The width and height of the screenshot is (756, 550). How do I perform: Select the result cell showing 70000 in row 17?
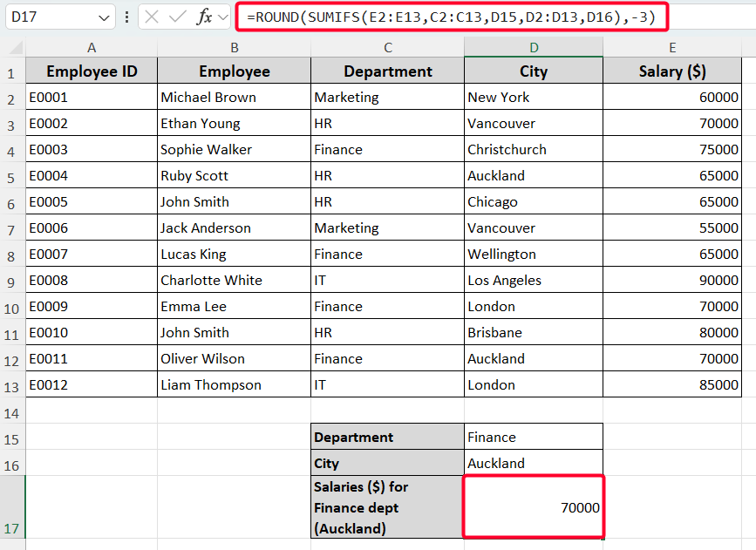tap(533, 507)
